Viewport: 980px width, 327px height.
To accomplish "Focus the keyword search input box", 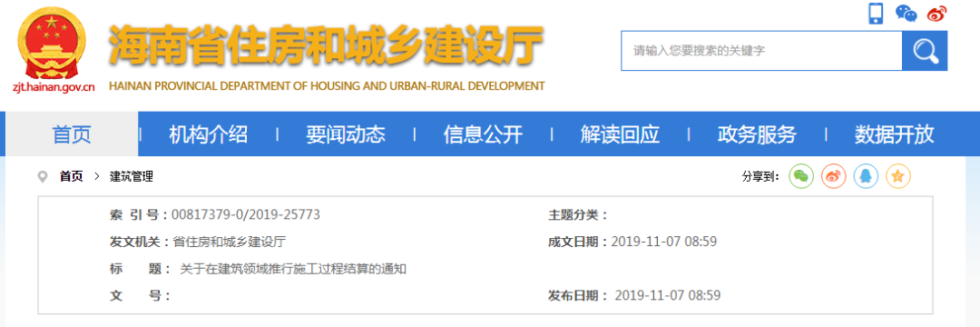I will click(761, 51).
